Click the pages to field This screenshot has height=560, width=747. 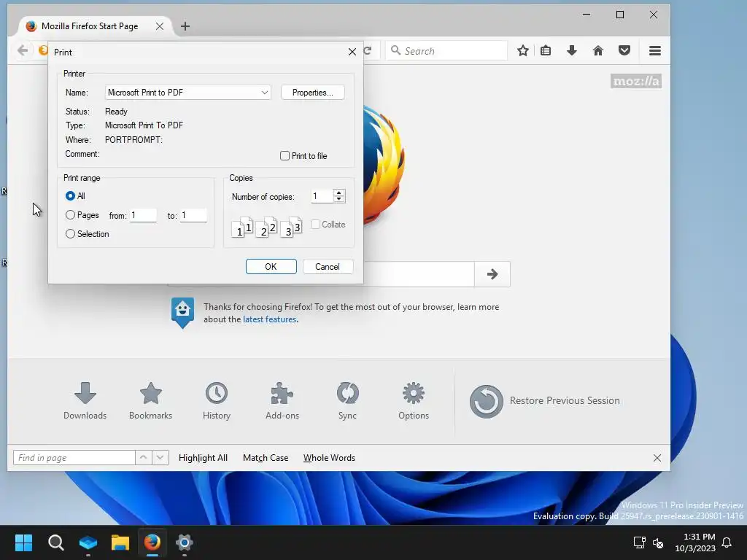pyautogui.click(x=193, y=215)
